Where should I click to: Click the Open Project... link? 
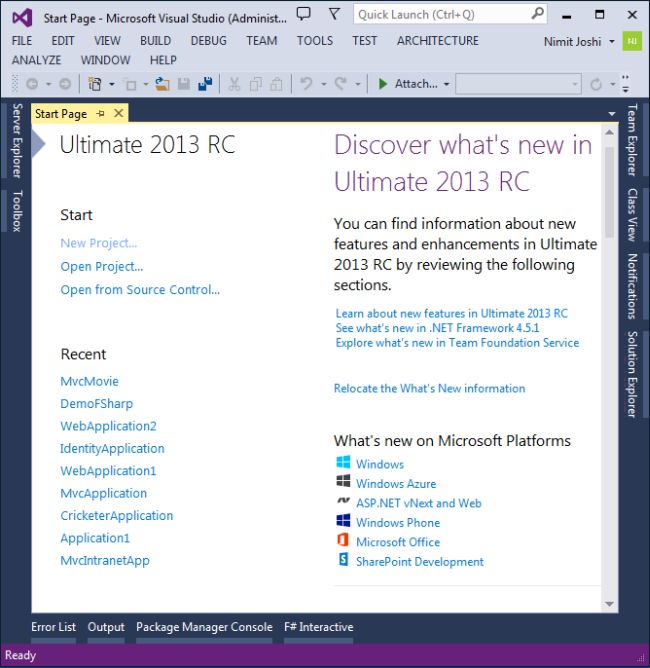click(x=102, y=266)
